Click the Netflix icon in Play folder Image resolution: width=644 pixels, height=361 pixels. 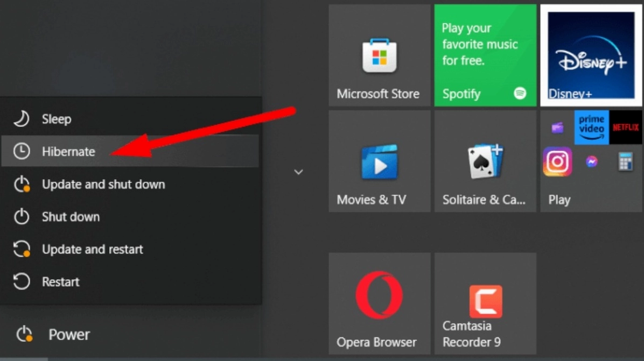pos(625,128)
